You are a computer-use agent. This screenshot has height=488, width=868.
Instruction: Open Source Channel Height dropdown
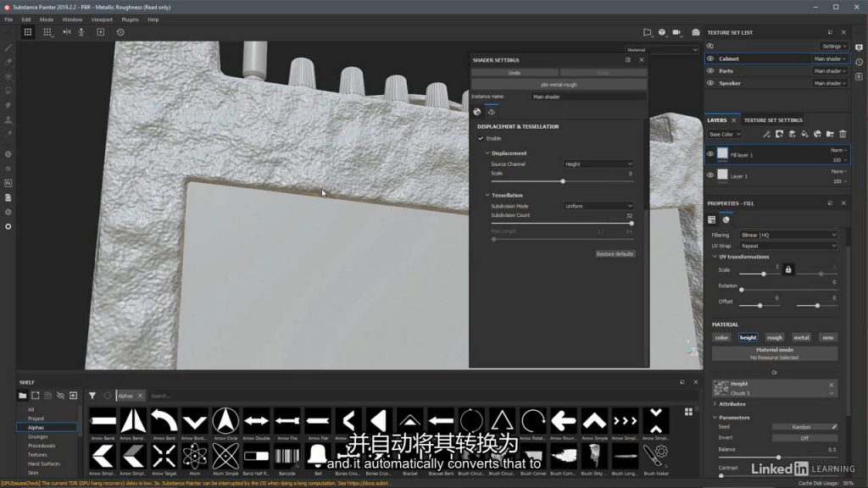point(598,164)
